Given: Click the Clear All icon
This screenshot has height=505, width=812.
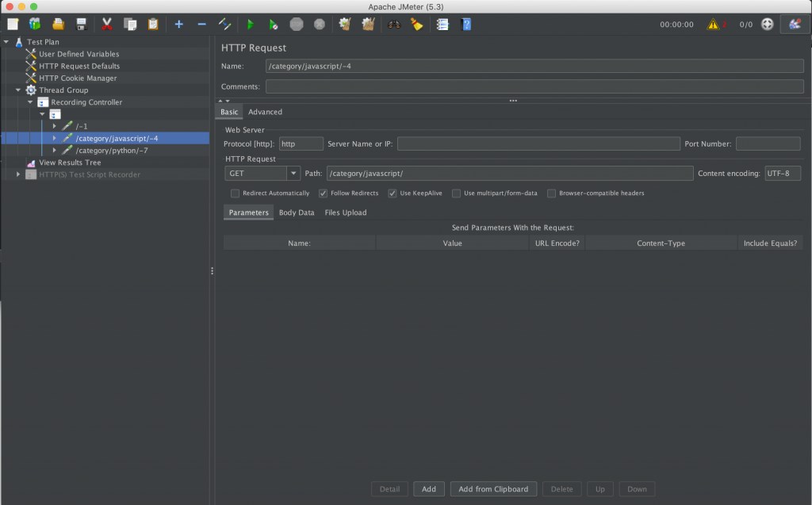Looking at the screenshot, I should [x=368, y=25].
